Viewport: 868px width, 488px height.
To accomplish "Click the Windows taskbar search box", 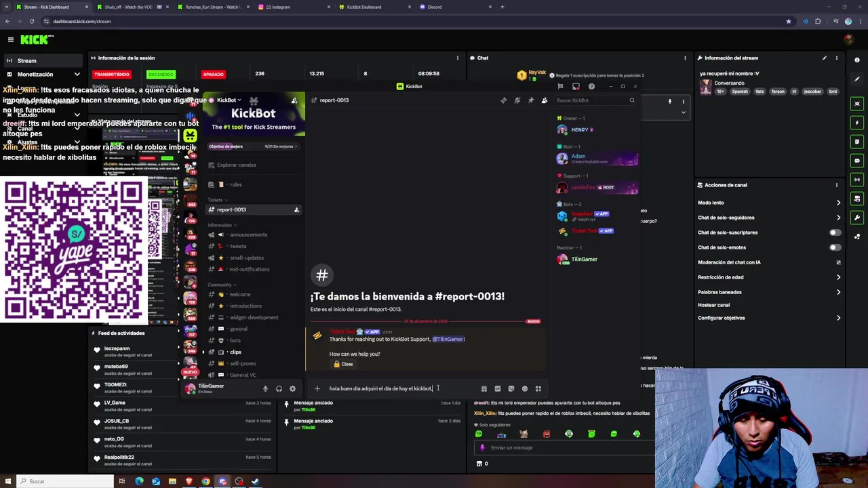I will click(x=64, y=481).
